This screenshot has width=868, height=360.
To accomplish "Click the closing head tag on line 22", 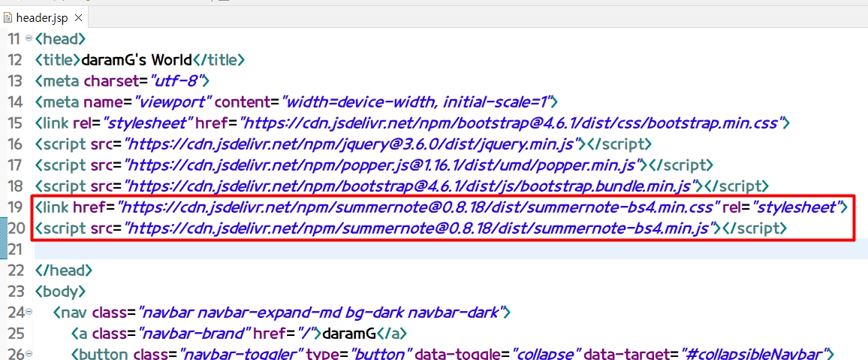I will click(x=63, y=271).
